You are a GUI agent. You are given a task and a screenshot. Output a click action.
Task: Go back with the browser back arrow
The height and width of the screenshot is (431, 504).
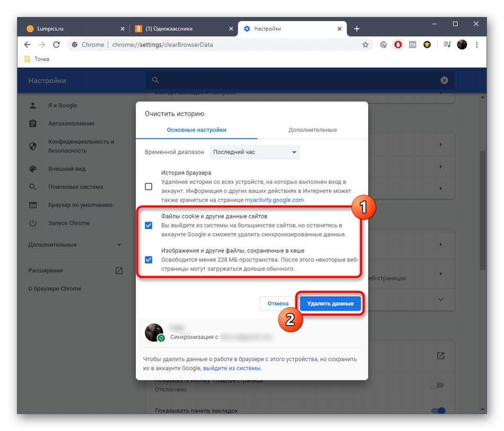(x=28, y=45)
